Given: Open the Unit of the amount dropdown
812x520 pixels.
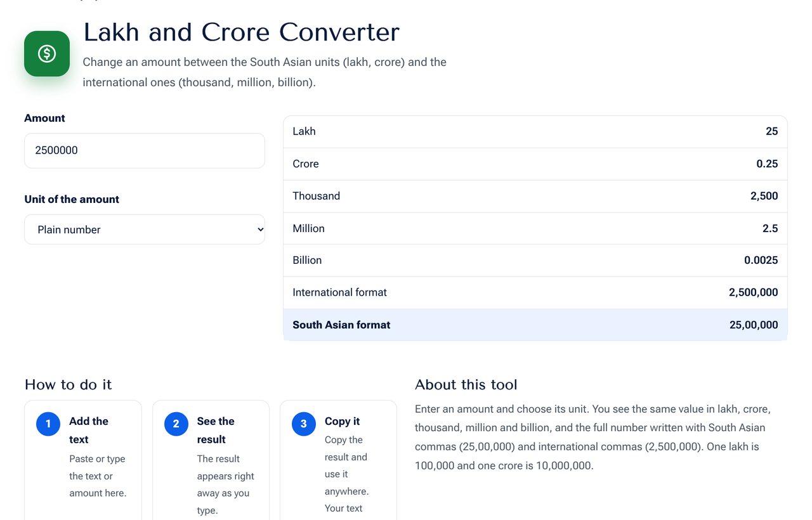Looking at the screenshot, I should pyautogui.click(x=145, y=230).
